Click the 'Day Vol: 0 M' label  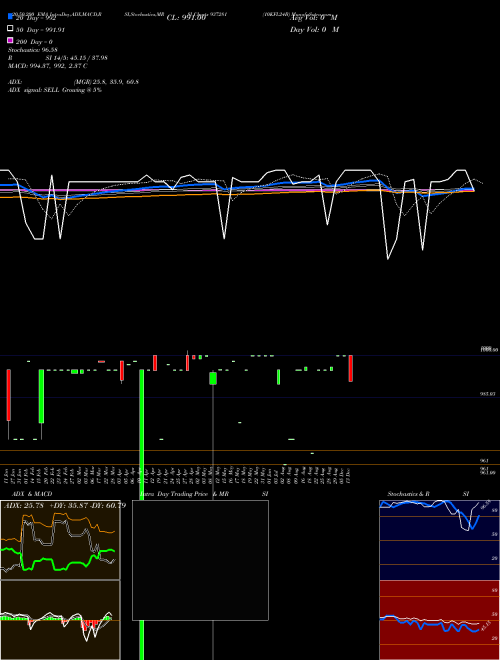click(314, 29)
